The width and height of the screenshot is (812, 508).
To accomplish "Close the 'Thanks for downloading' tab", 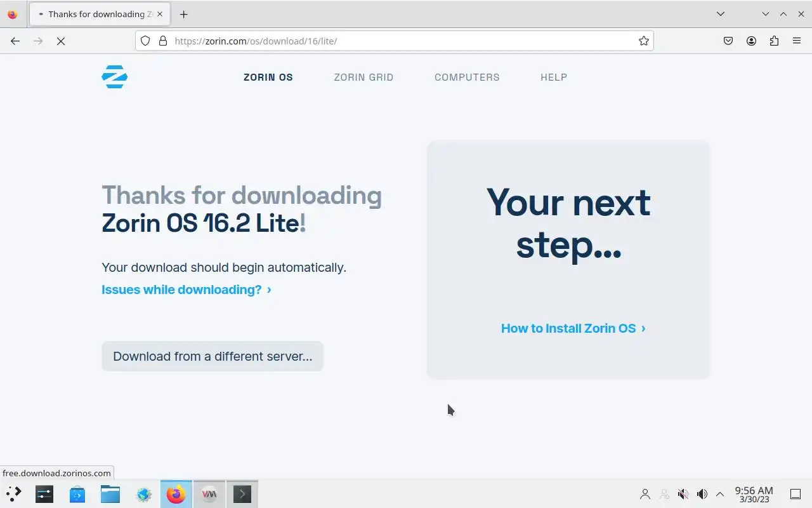I will pos(159,14).
